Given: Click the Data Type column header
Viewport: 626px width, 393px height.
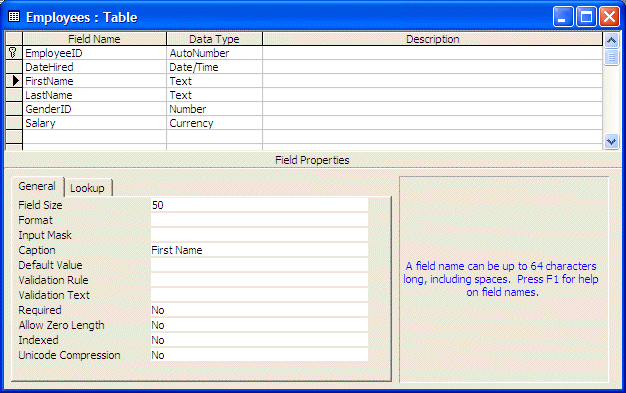Looking at the screenshot, I should tap(214, 39).
